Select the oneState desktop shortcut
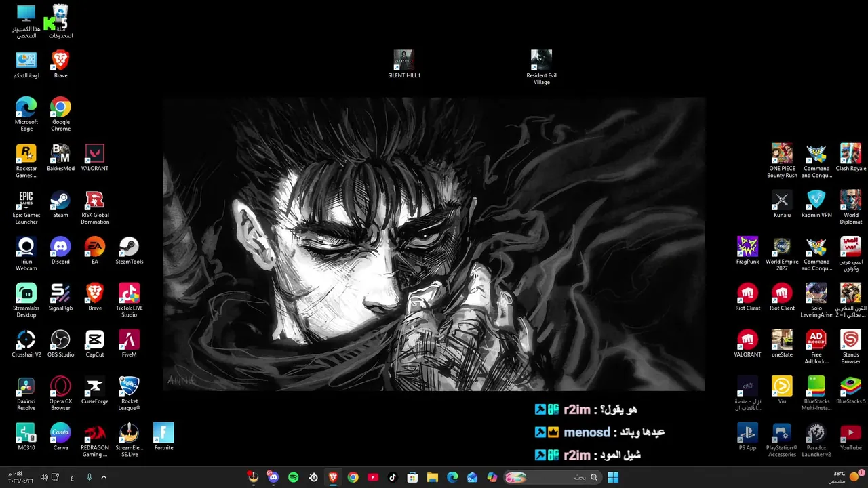 [782, 344]
